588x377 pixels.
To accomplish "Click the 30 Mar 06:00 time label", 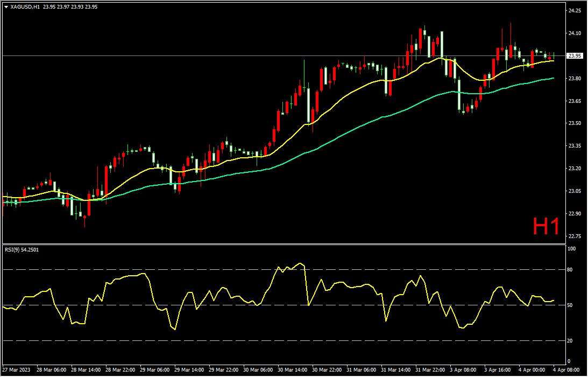I will point(258,369).
